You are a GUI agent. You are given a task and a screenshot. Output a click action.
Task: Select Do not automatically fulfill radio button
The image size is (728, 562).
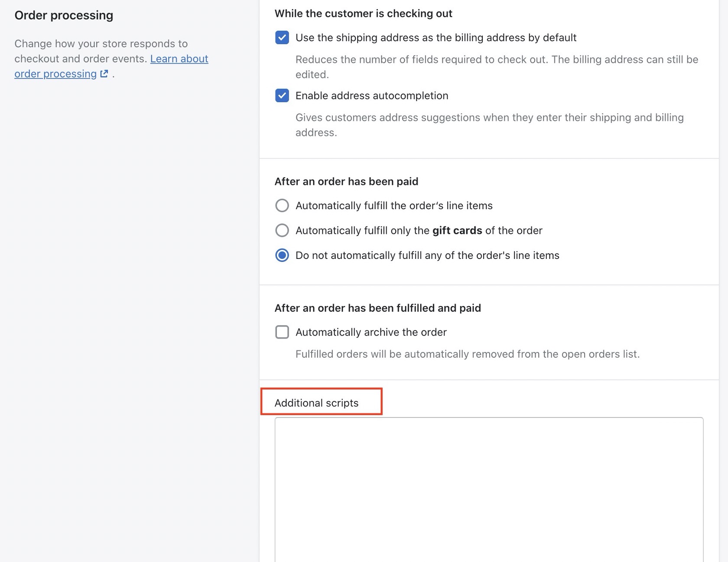tap(282, 255)
